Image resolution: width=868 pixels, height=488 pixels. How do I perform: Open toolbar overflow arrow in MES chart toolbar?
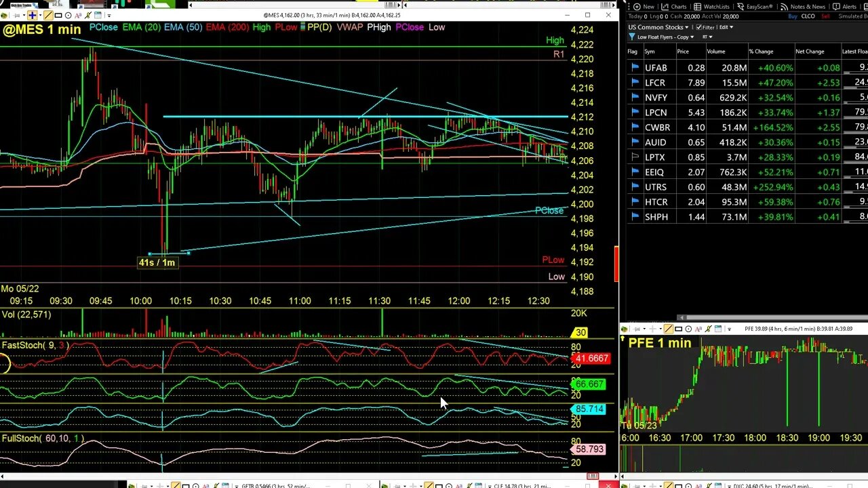(109, 16)
